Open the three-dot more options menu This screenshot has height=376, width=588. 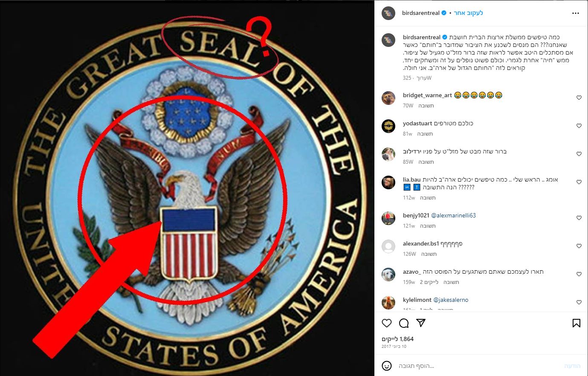pyautogui.click(x=576, y=13)
